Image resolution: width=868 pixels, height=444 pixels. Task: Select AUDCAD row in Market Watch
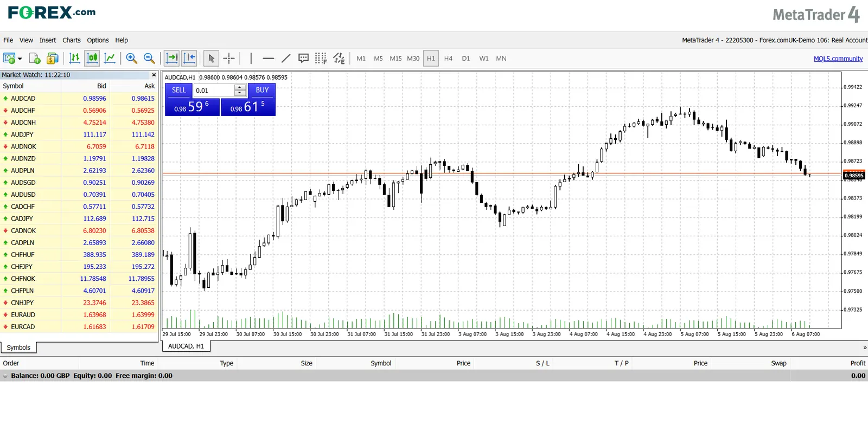[x=79, y=99]
